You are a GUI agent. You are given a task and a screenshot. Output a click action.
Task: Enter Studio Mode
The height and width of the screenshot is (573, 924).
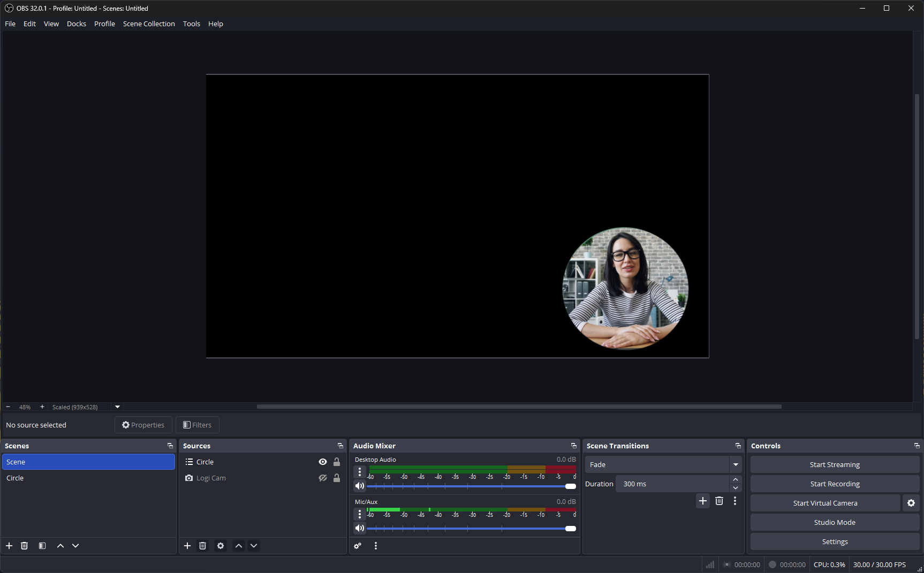coord(835,522)
